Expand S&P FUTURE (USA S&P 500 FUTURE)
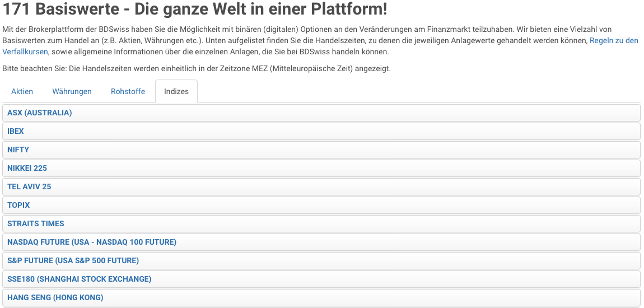Image resolution: width=644 pixels, height=308 pixels. click(321, 261)
